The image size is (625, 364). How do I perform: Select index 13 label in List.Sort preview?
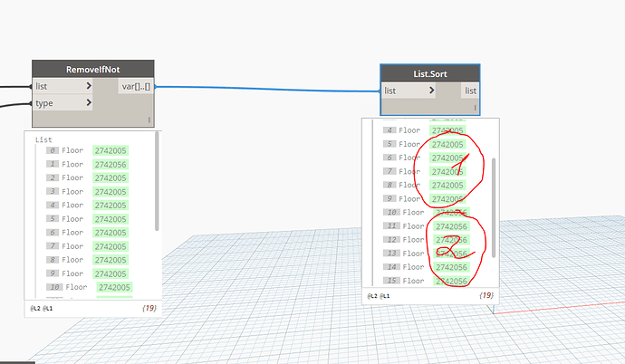(391, 254)
